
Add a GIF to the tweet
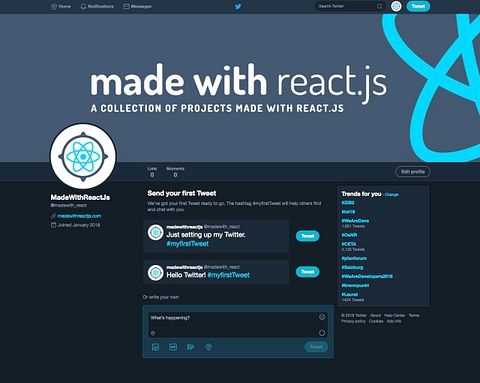(x=173, y=347)
